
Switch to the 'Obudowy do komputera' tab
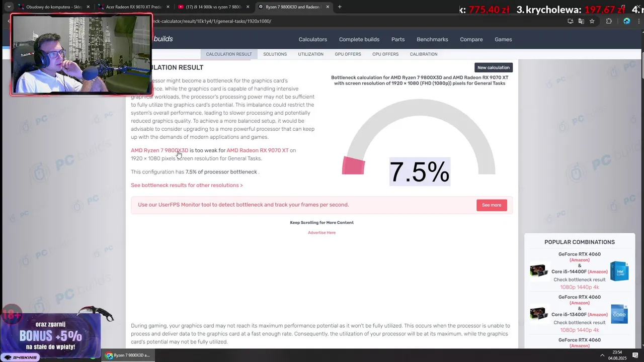point(53,7)
